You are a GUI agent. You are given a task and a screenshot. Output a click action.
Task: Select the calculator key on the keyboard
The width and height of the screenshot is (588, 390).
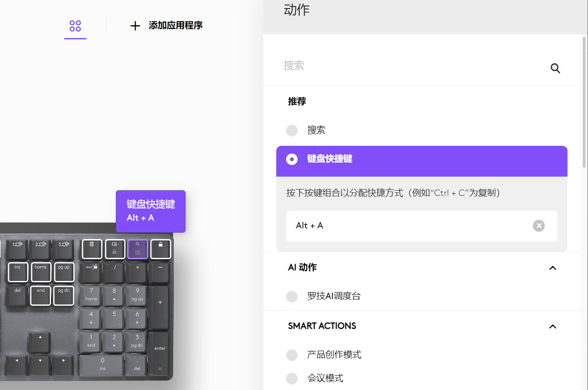92,249
